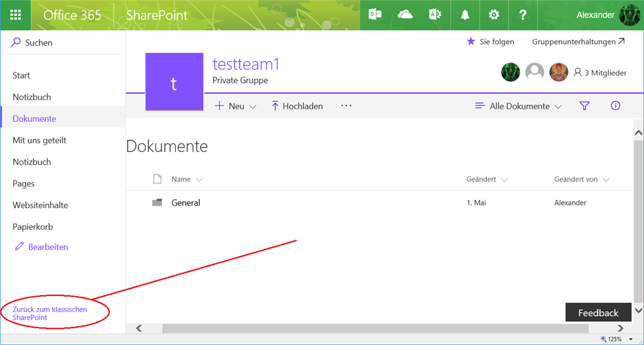Click the Feedback button
The image size is (644, 345).
click(598, 312)
